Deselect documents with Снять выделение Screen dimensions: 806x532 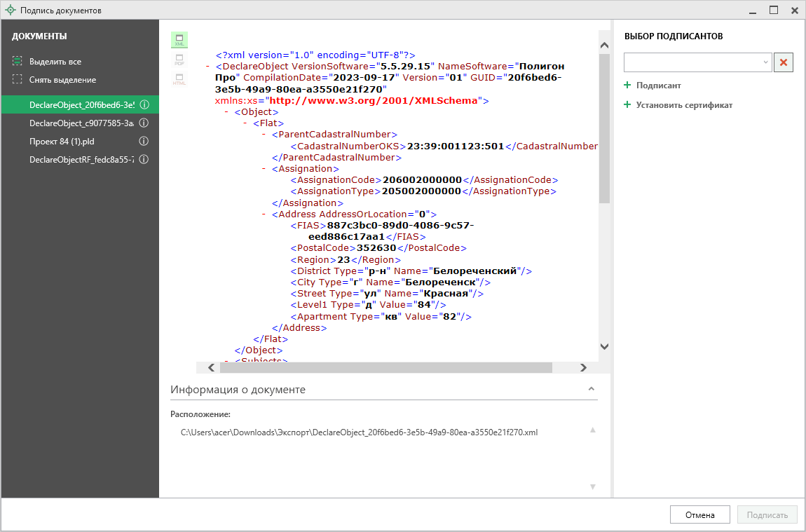(x=62, y=80)
